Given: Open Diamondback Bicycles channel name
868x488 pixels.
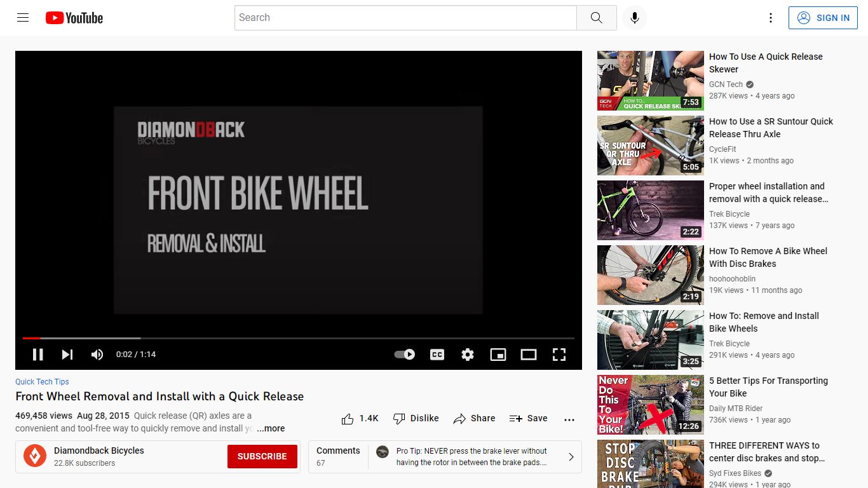Looking at the screenshot, I should (x=99, y=451).
